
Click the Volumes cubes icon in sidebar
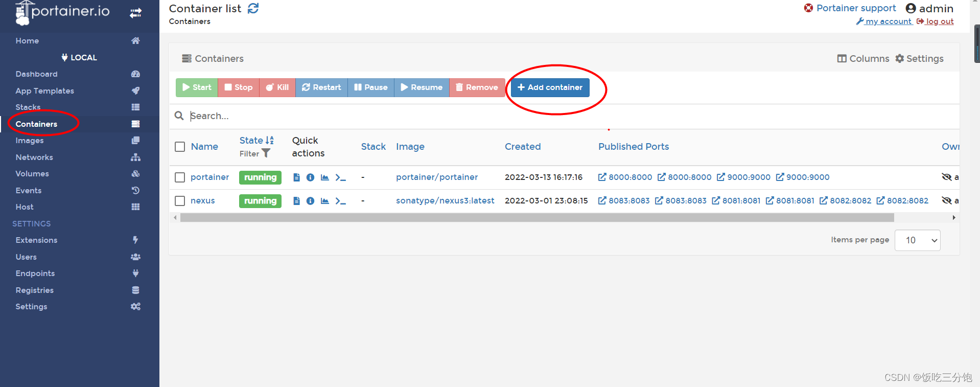point(135,174)
